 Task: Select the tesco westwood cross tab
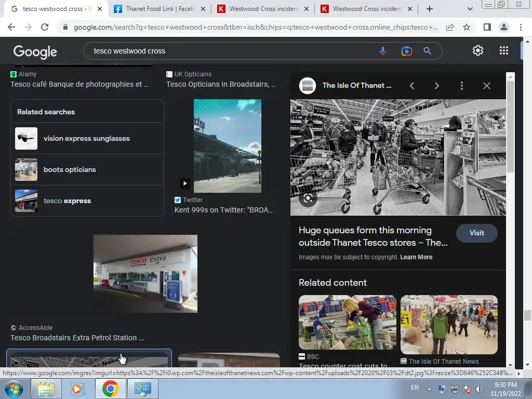[x=56, y=9]
